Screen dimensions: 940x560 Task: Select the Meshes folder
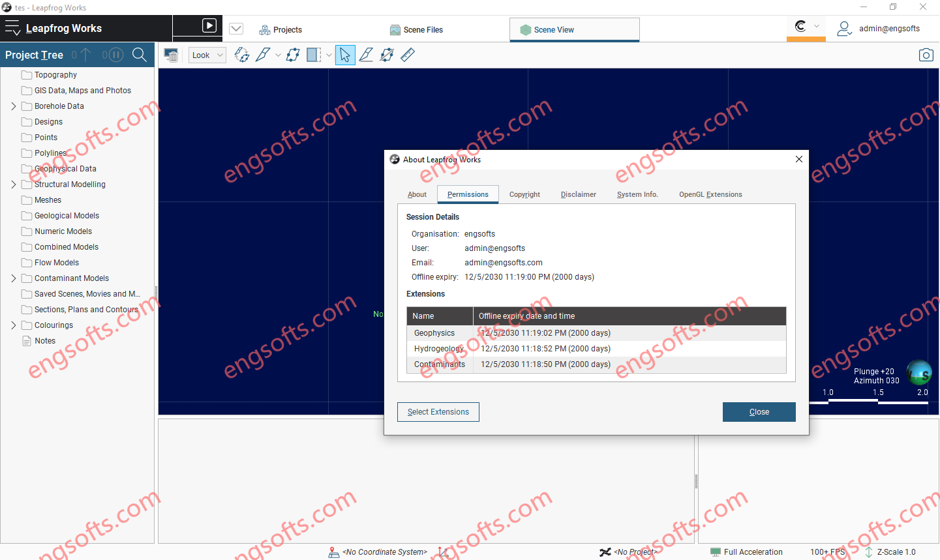(48, 200)
